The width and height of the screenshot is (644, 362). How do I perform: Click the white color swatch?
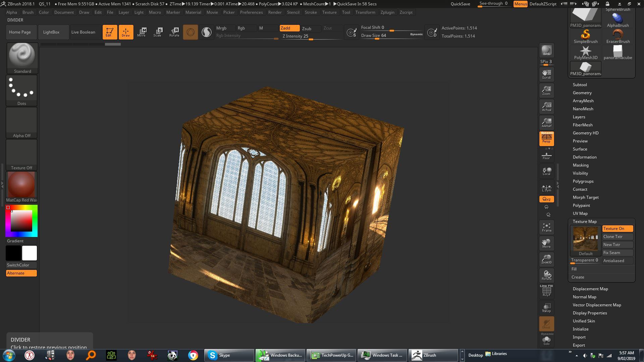(30, 253)
